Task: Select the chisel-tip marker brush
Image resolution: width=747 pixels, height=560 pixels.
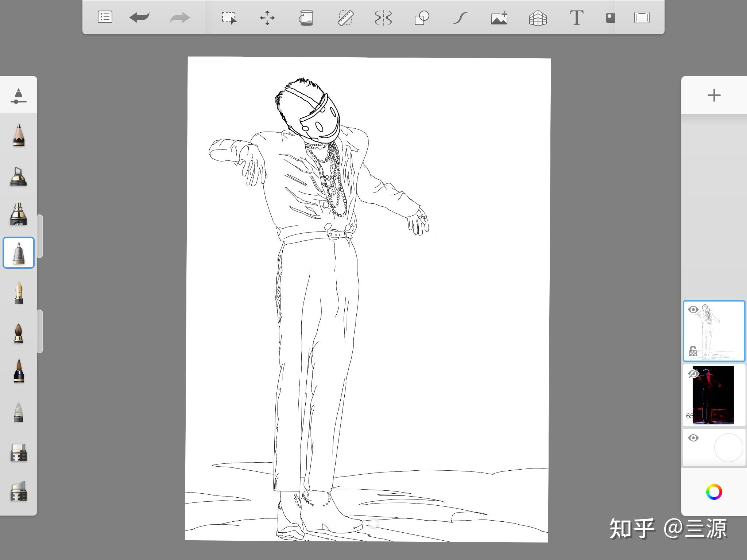Action: pos(18,176)
